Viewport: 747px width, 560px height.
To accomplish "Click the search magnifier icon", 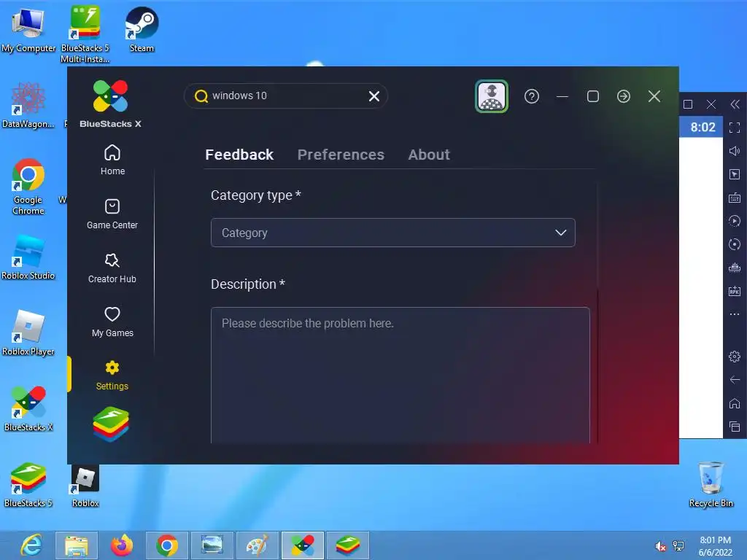I will click(201, 96).
